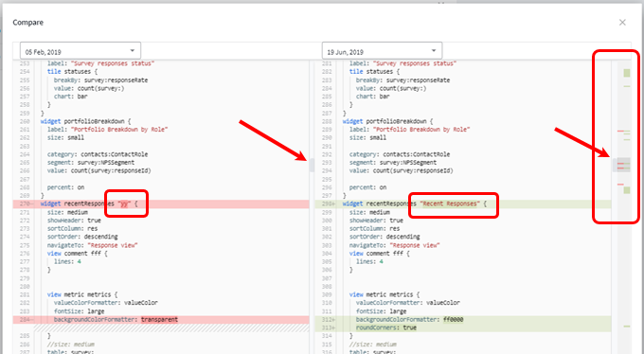Click line number 312+ in right gutter
Image resolution: width=644 pixels, height=354 pixels.
pos(328,320)
